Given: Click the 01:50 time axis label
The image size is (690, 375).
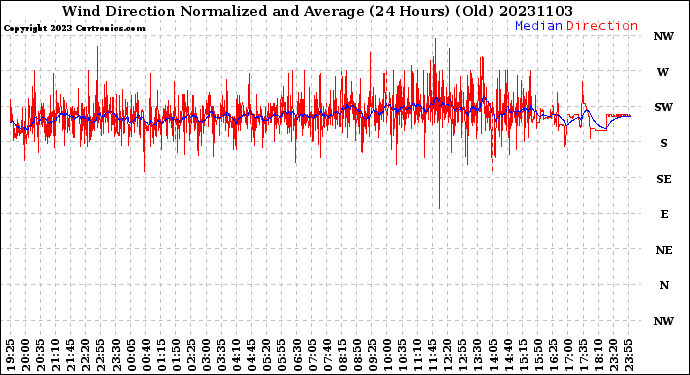Looking at the screenshot, I should [x=176, y=355].
